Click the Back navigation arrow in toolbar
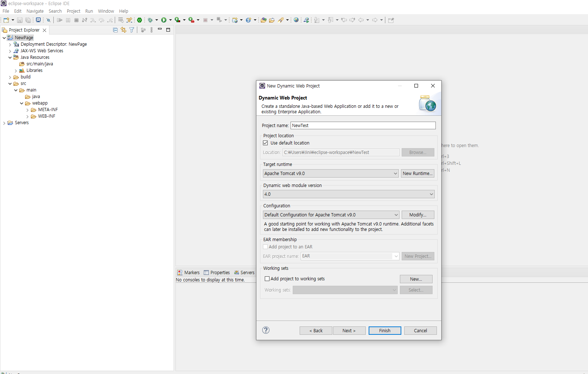This screenshot has width=588, height=374. pyautogui.click(x=361, y=20)
